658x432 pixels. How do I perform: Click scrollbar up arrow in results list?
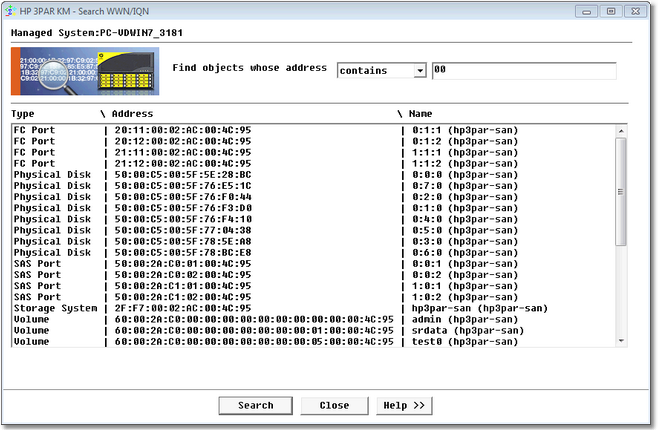(x=621, y=131)
